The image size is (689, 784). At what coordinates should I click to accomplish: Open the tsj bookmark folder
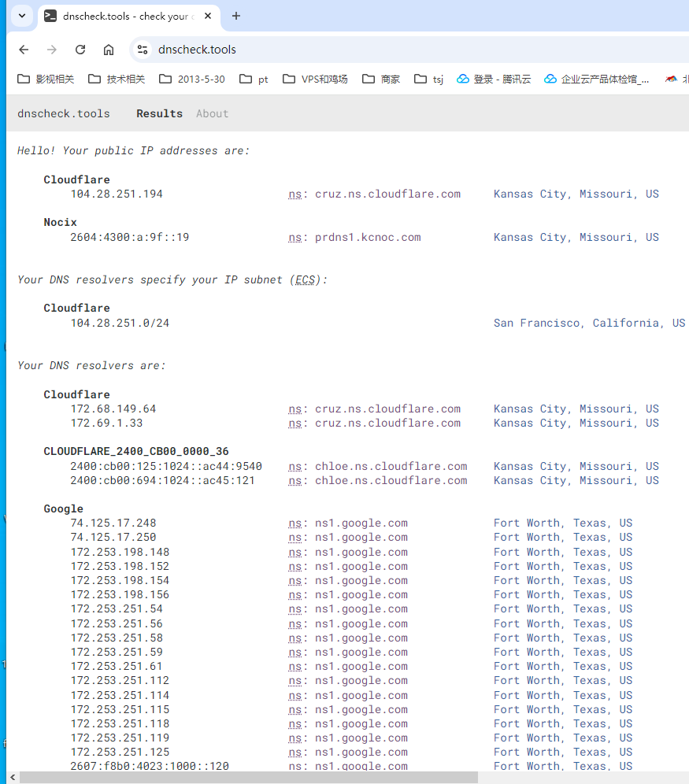[x=429, y=79]
